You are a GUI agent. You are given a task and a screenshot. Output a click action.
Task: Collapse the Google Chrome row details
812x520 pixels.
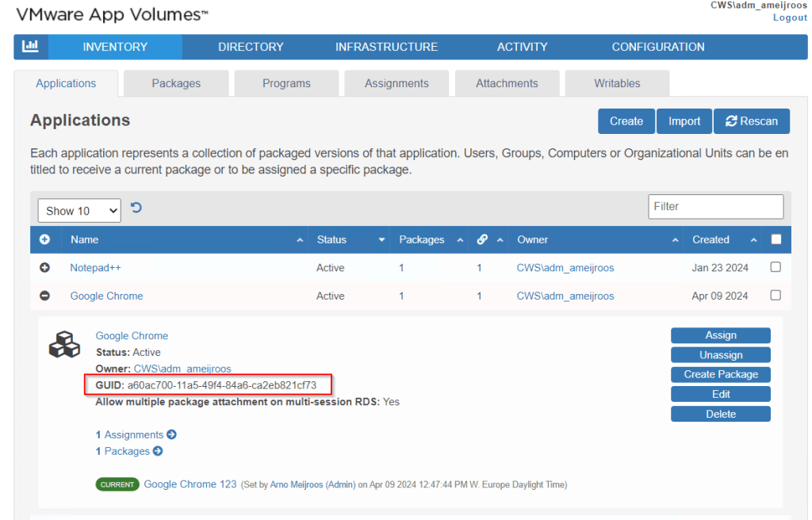[44, 296]
